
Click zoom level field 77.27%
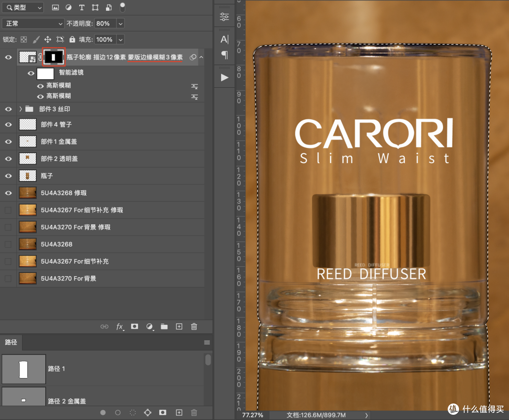[253, 415]
